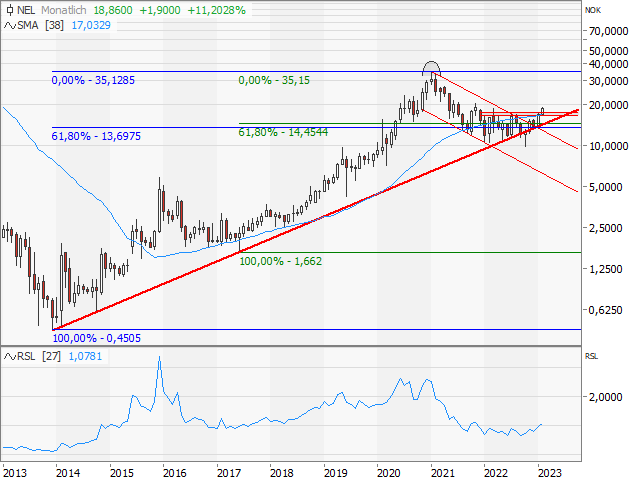Click the RSL indicator line icon
This screenshot has width=640, height=480.
point(9,356)
